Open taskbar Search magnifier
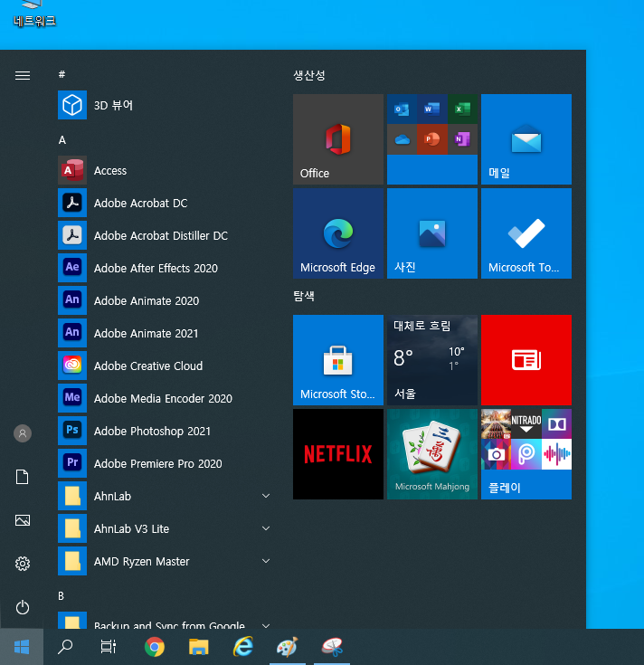Image resolution: width=644 pixels, height=665 pixels. coord(65,647)
